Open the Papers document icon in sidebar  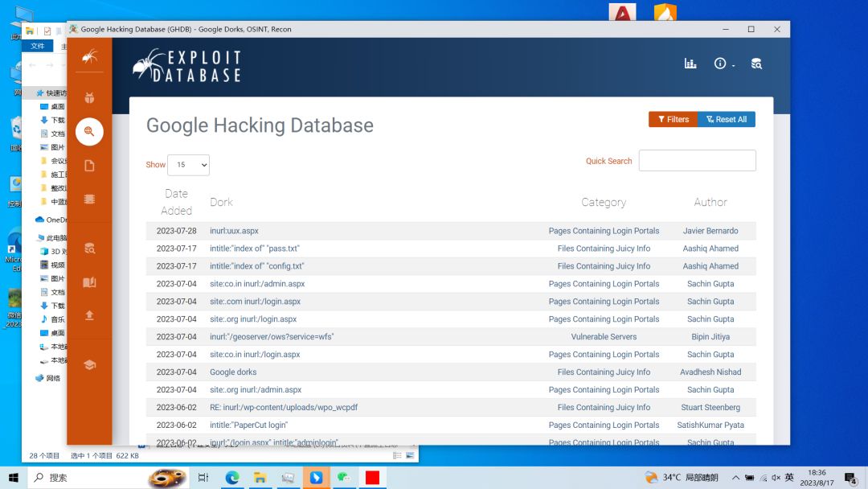pos(89,166)
